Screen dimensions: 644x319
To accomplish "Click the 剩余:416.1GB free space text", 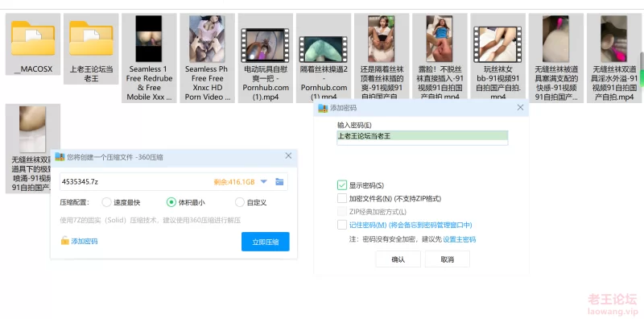I will (234, 182).
